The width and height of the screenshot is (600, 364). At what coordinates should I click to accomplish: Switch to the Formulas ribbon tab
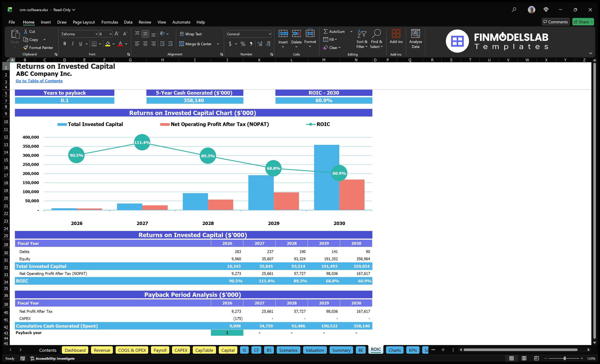click(110, 22)
